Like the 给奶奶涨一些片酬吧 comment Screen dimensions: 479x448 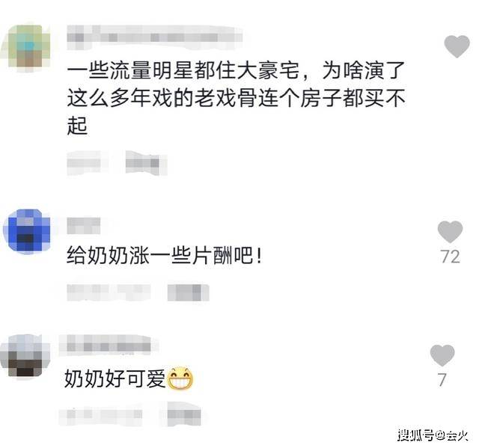(x=450, y=232)
